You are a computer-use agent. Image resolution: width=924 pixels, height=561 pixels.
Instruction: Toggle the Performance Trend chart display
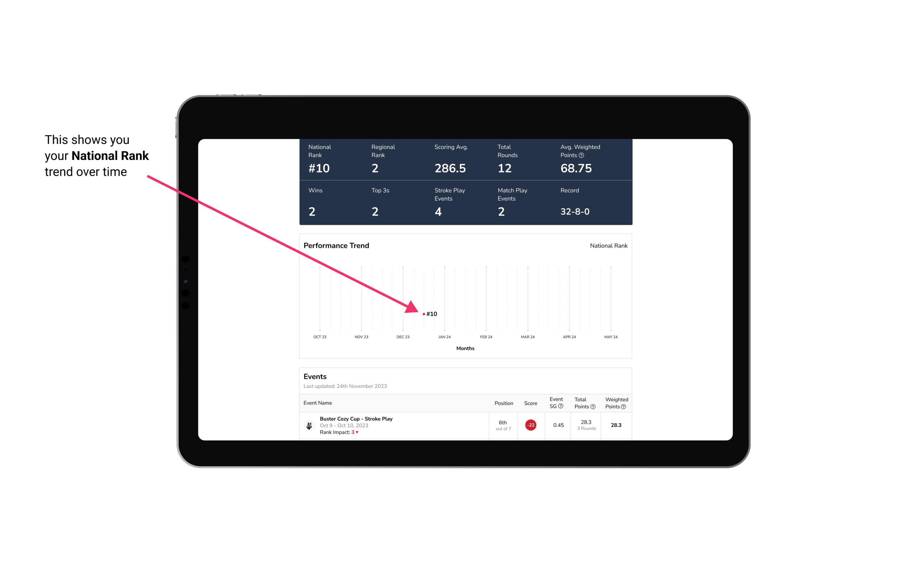coord(608,246)
